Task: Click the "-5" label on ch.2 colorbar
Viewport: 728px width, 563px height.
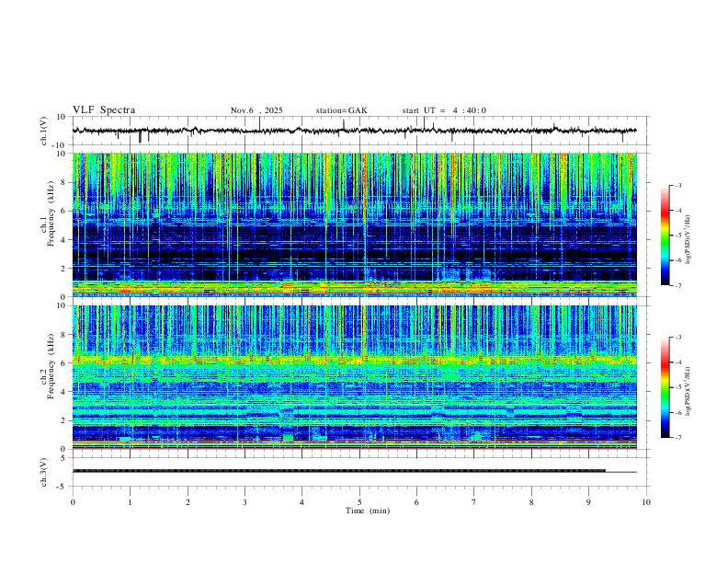Action: (x=678, y=387)
